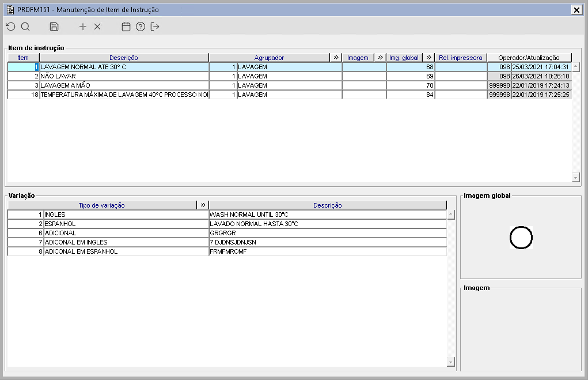
Task: Click the Rel. impressora column header
Action: (x=461, y=58)
